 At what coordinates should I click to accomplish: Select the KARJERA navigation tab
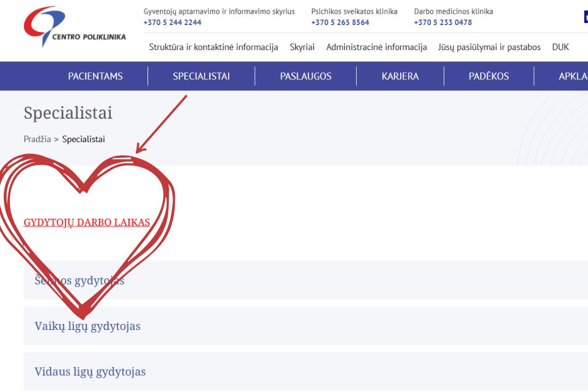400,76
